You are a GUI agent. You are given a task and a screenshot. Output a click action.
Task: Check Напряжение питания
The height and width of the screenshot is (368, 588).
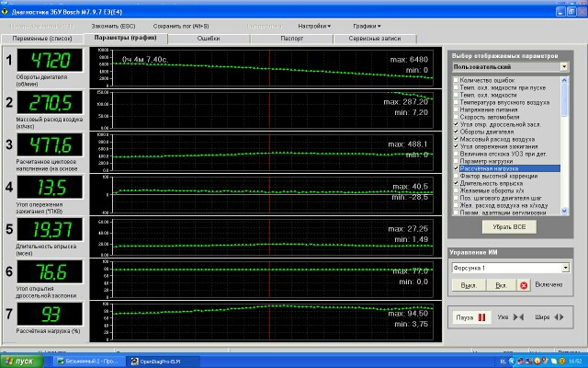pos(456,109)
